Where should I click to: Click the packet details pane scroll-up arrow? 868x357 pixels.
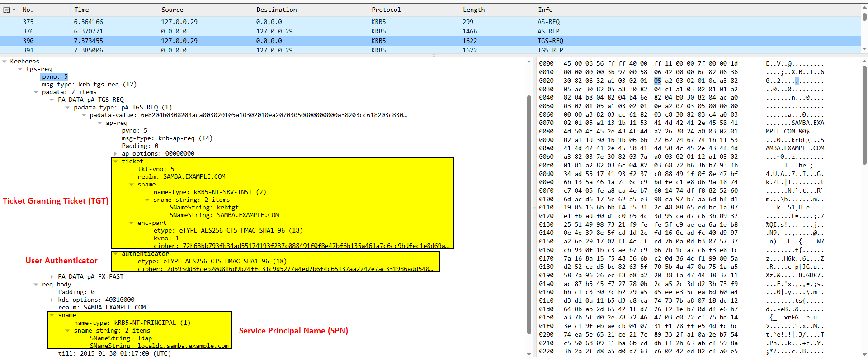[x=529, y=62]
